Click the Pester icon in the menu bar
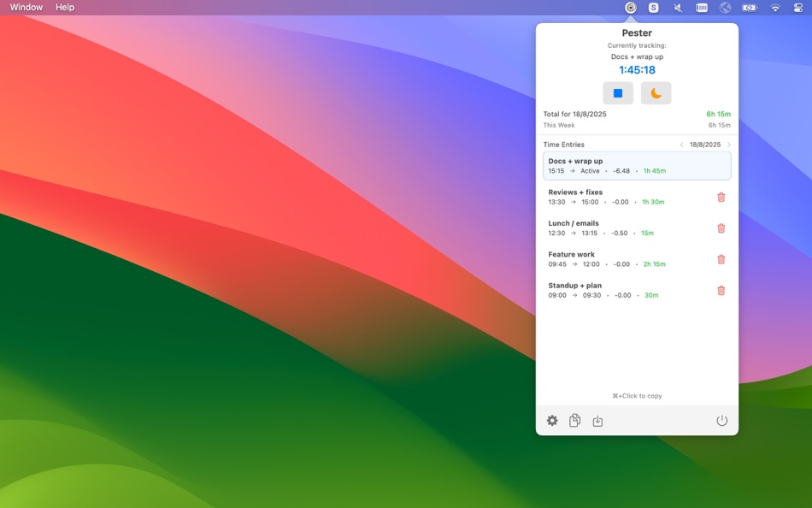 (630, 7)
